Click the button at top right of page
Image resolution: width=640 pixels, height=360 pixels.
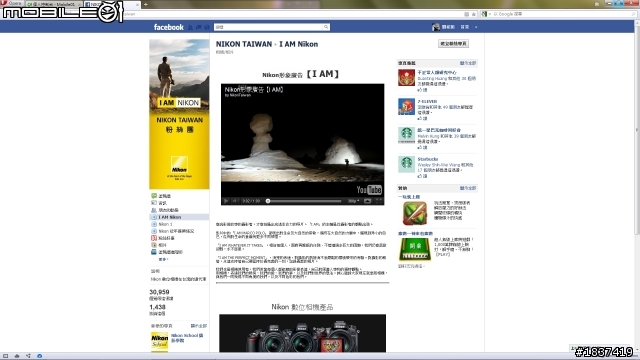453,43
